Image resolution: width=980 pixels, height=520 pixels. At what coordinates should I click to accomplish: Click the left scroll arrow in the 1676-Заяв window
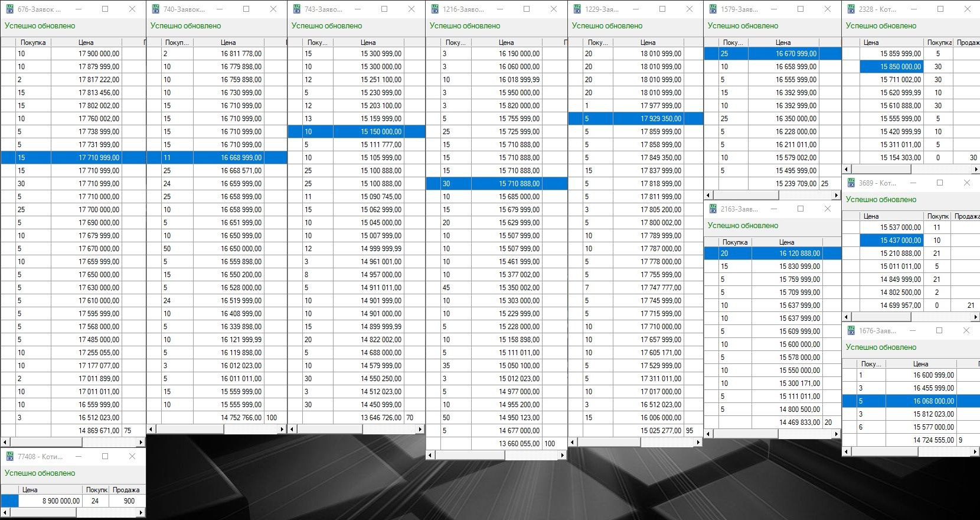[847, 452]
